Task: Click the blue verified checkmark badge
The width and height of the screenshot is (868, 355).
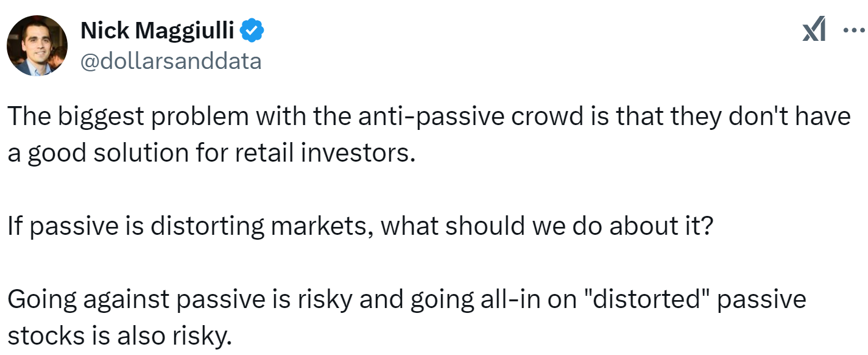Action: pyautogui.click(x=253, y=30)
